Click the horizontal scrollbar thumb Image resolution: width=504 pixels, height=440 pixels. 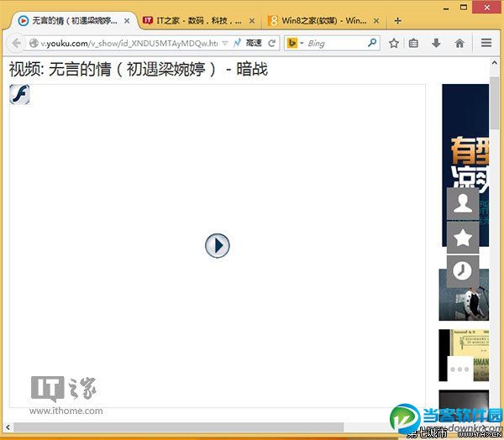(x=178, y=427)
